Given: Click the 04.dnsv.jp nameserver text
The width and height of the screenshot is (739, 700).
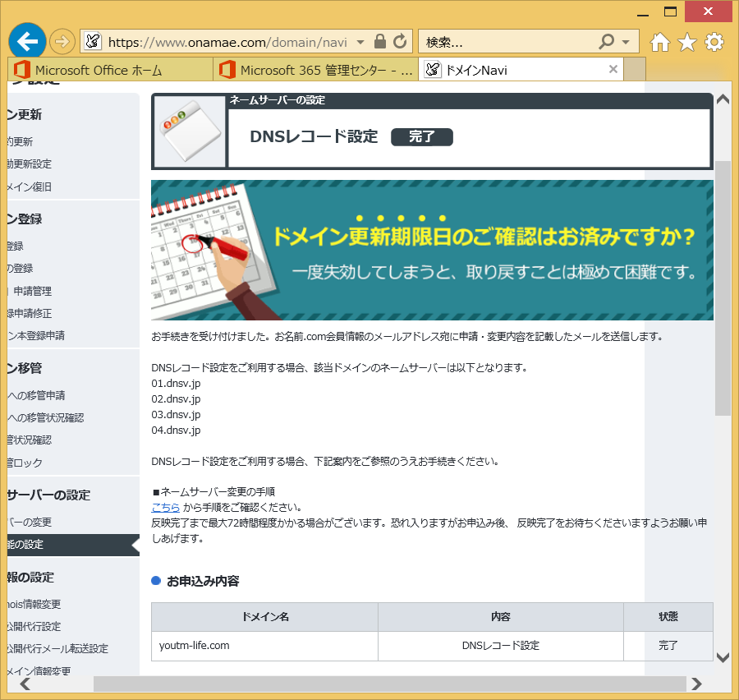Looking at the screenshot, I should [x=176, y=430].
